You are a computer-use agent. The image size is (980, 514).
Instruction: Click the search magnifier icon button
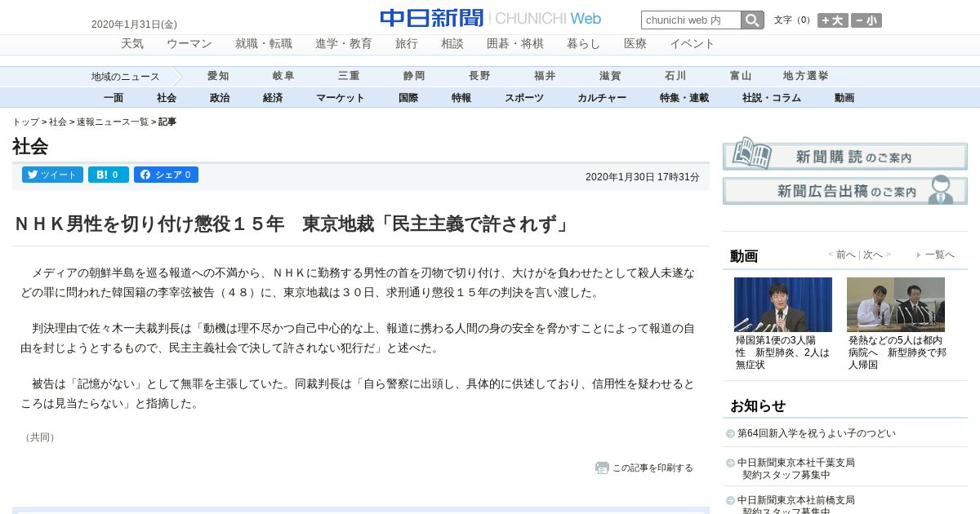tap(752, 20)
